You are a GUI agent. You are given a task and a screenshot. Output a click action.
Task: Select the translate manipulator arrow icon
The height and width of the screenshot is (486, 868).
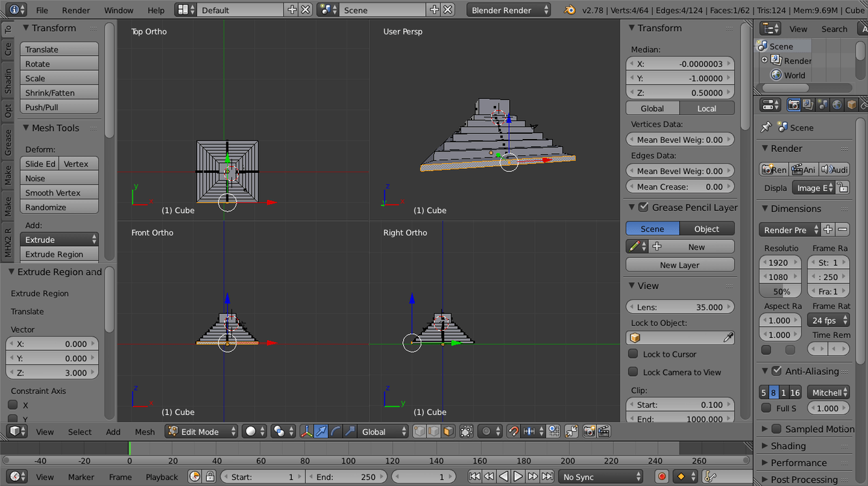[321, 431]
